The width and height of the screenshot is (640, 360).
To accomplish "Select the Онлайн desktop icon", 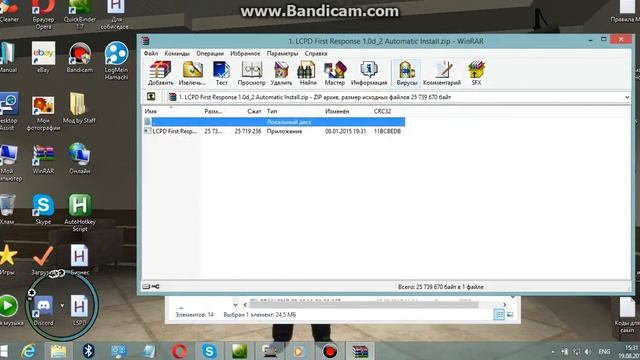I will point(80,159).
